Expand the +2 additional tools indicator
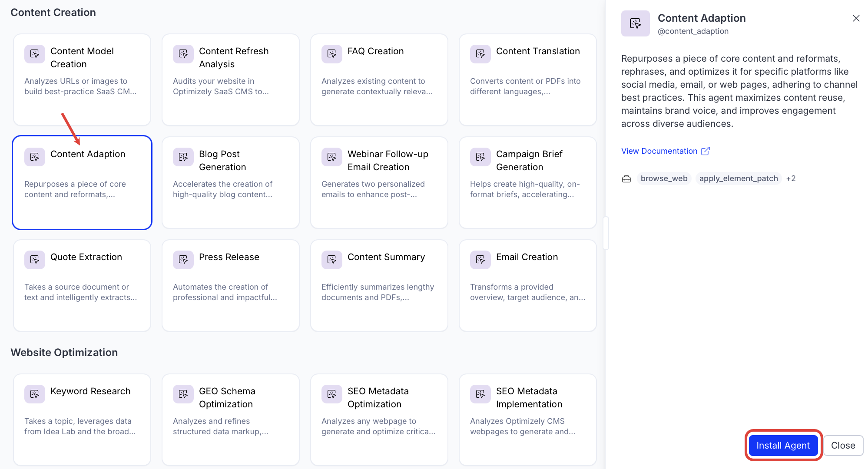The width and height of the screenshot is (868, 469). coord(791,178)
